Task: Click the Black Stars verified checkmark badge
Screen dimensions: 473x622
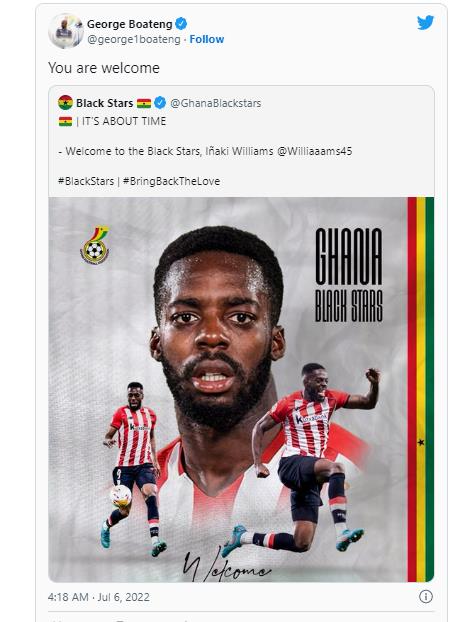Action: [160, 103]
